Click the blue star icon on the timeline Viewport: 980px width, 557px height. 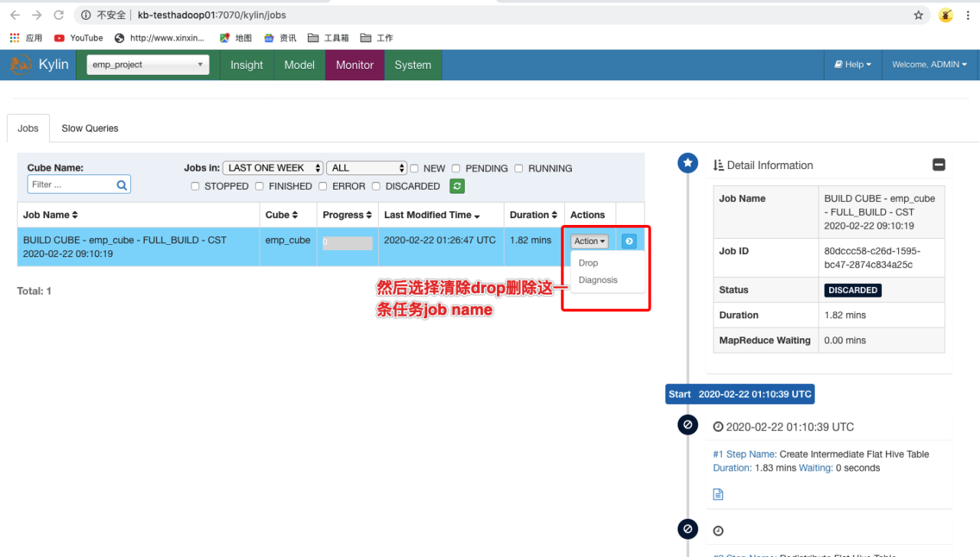click(x=687, y=162)
